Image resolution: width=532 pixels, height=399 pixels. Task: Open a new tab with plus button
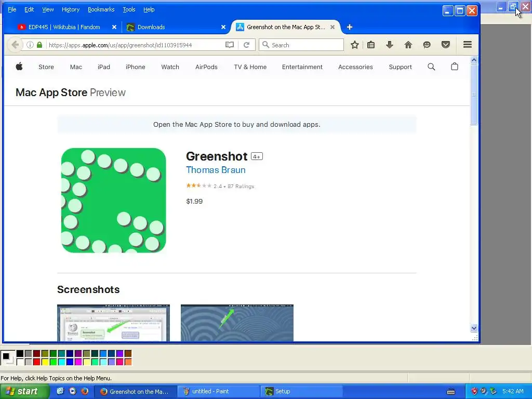(x=350, y=27)
